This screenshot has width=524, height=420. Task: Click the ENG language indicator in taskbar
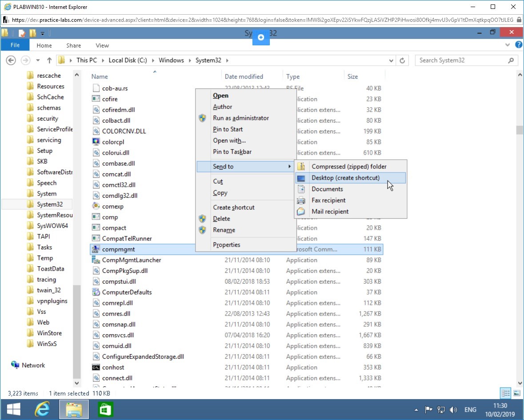(x=470, y=410)
